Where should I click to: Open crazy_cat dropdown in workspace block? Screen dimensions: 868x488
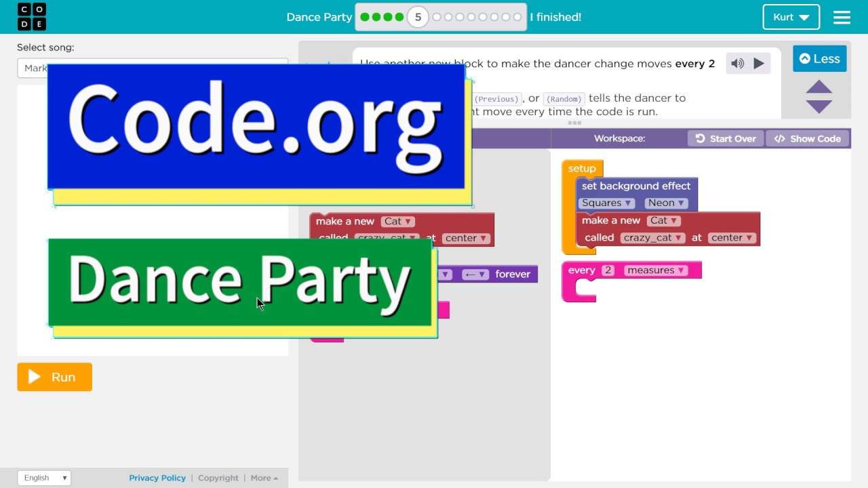pos(652,238)
